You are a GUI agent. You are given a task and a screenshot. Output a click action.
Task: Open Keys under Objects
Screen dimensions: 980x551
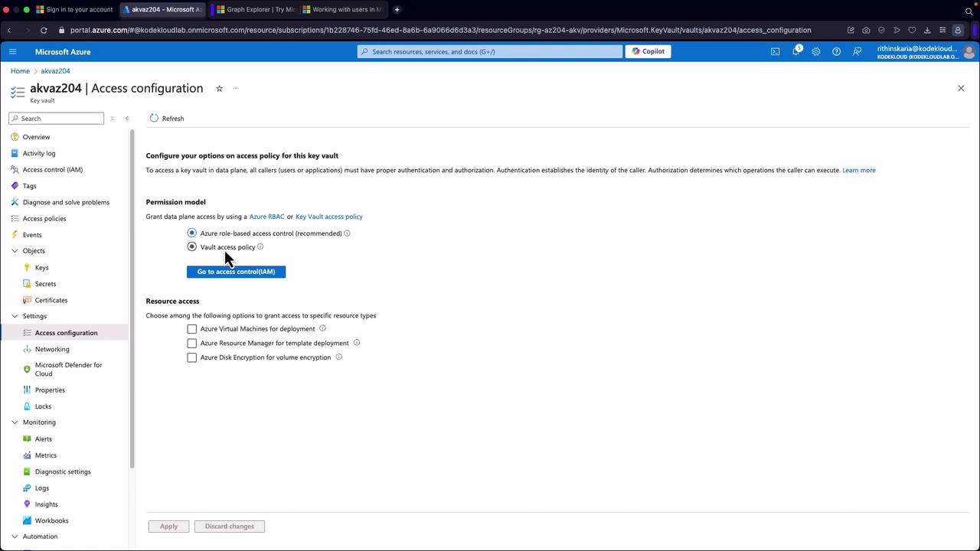click(41, 268)
